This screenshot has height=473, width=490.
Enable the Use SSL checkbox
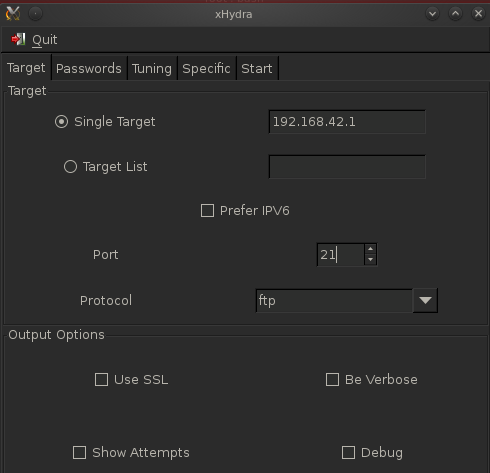101,379
